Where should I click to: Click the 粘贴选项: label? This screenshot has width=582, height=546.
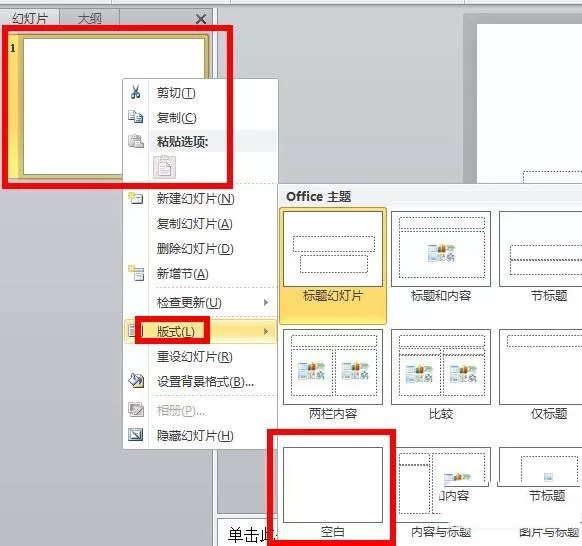click(x=182, y=141)
